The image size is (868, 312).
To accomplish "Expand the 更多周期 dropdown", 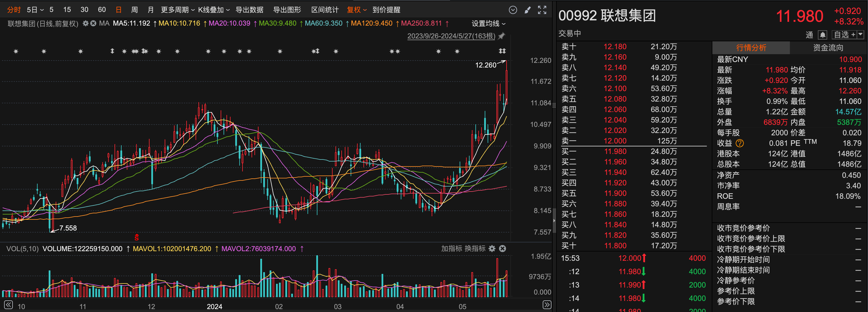I will click(177, 10).
